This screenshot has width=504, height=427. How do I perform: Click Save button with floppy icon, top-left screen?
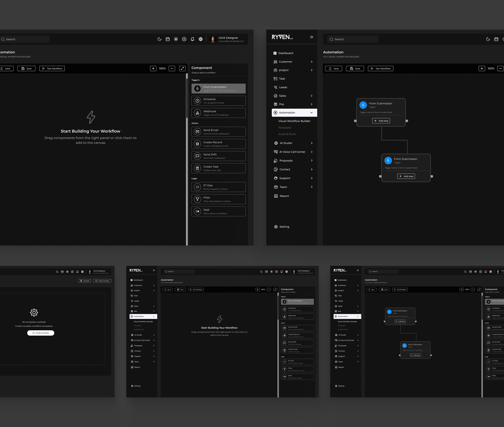(x=26, y=69)
